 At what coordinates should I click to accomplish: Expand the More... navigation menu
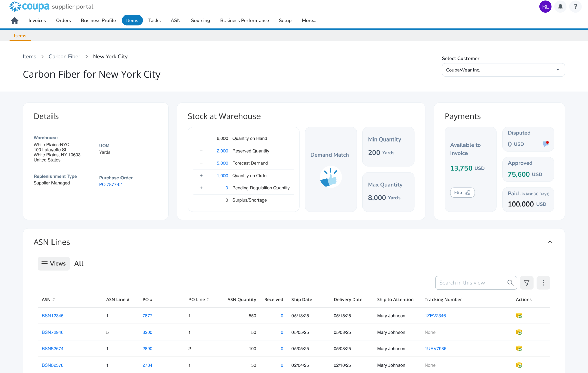(309, 21)
